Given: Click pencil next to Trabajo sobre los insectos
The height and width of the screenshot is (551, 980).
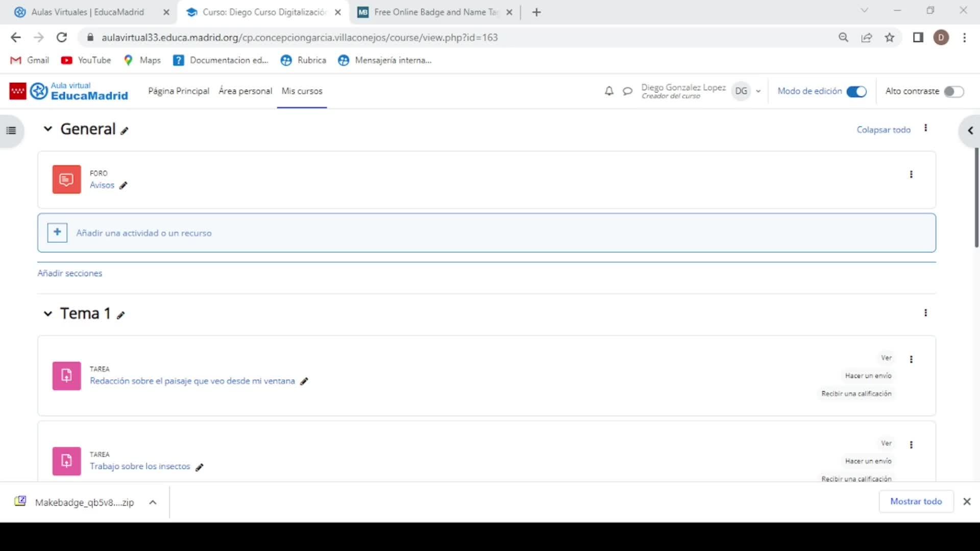Looking at the screenshot, I should tap(200, 467).
